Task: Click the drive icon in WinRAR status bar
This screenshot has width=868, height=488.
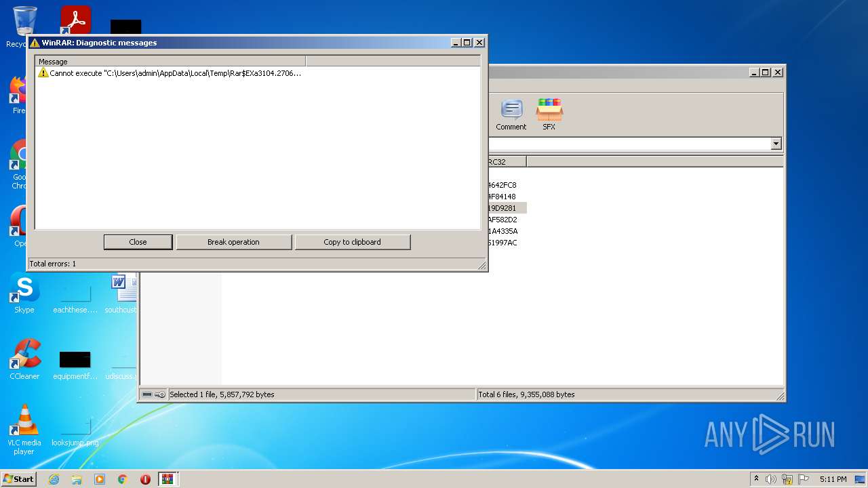Action: click(x=147, y=394)
